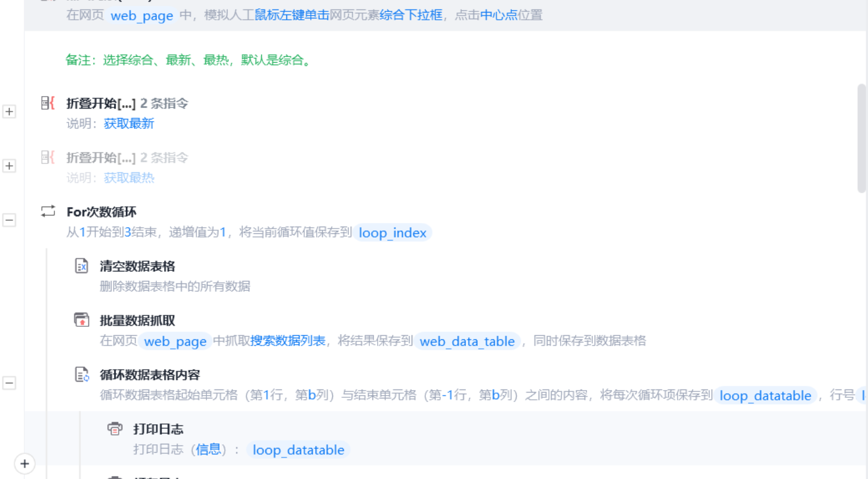Collapse the For次数循环 block
The height and width of the screenshot is (479, 868).
pos(9,220)
